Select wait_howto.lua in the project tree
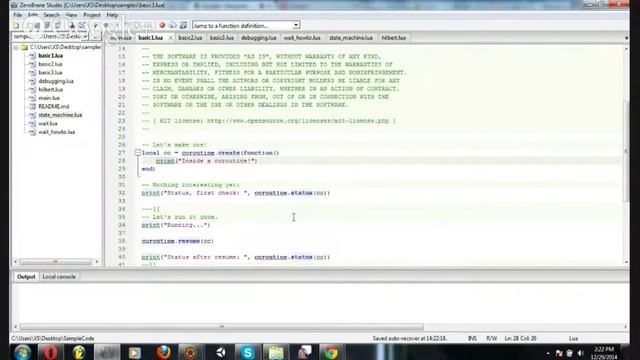The width and height of the screenshot is (640, 360). [x=56, y=132]
